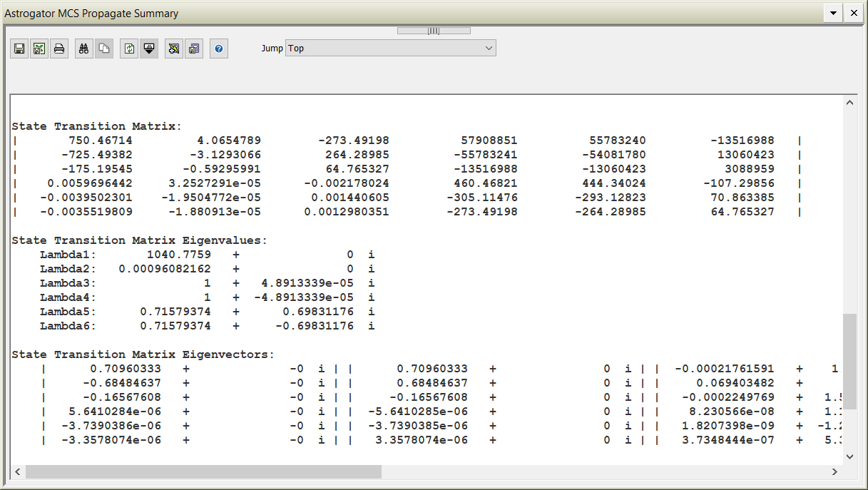Click the vertical scrollbar thumb
Screen dimensions: 868x490
click(849, 361)
